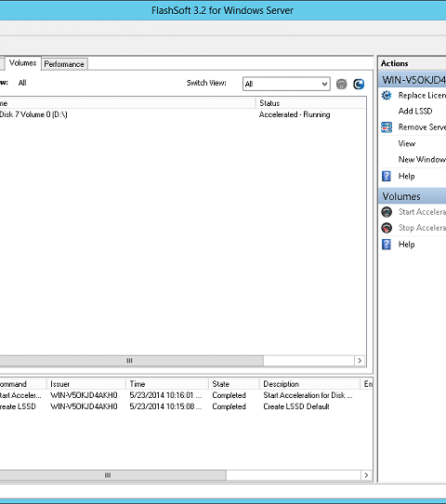Click the Issuer cell in Create LSSD row
This screenshot has width=446, height=504.
(84, 406)
